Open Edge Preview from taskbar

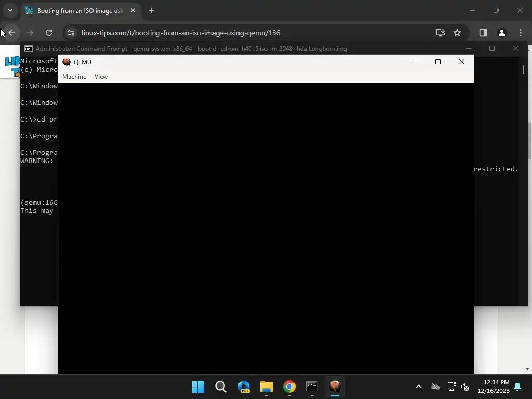(244, 387)
